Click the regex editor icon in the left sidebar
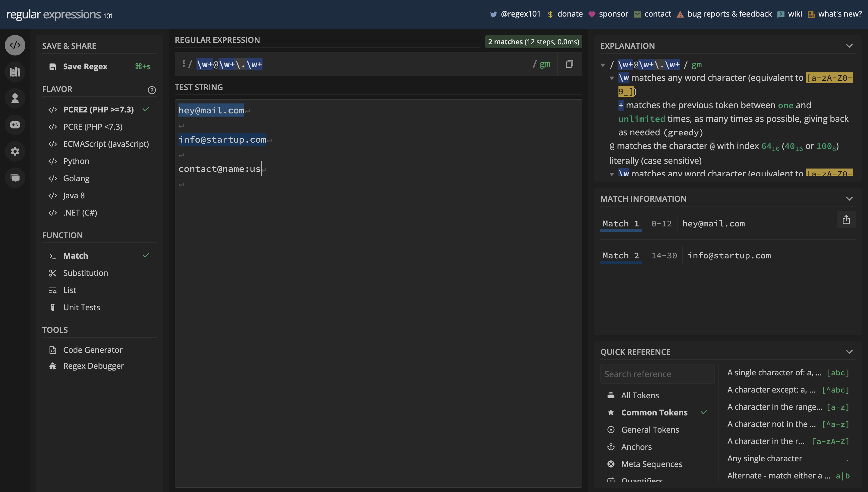The height and width of the screenshot is (492, 868). [15, 45]
